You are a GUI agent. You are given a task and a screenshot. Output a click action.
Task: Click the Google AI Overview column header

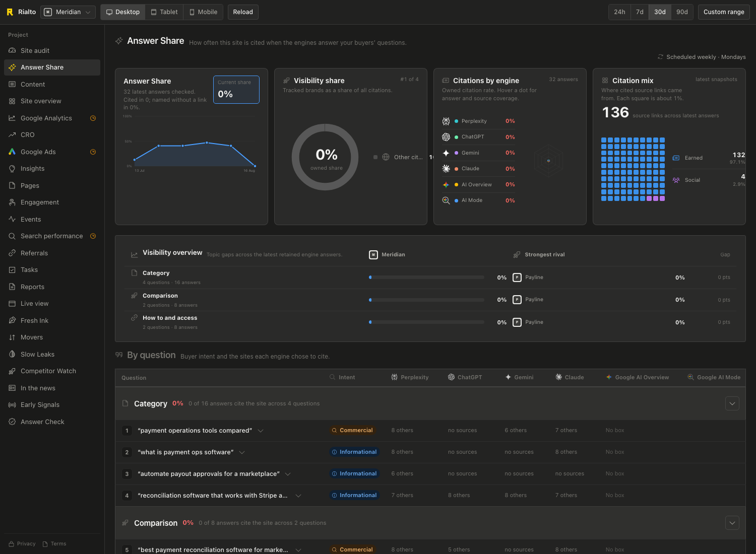tap(637, 377)
